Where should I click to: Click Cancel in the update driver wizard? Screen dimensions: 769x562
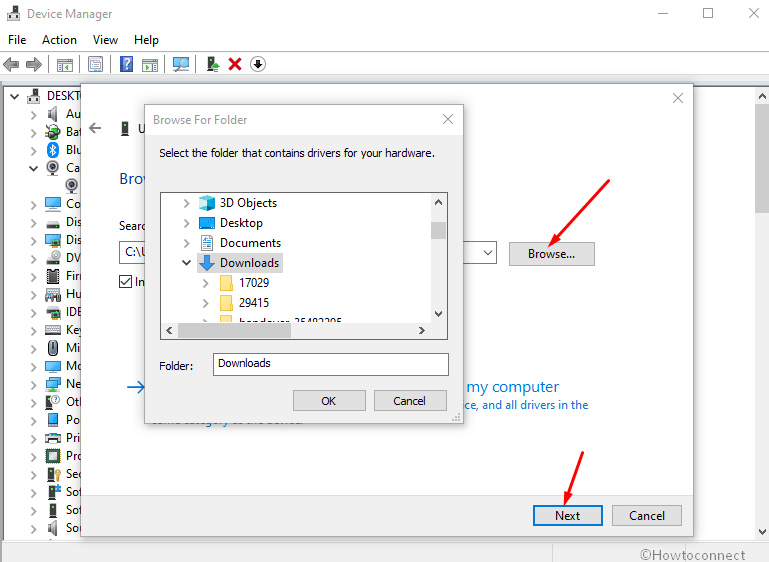[647, 515]
